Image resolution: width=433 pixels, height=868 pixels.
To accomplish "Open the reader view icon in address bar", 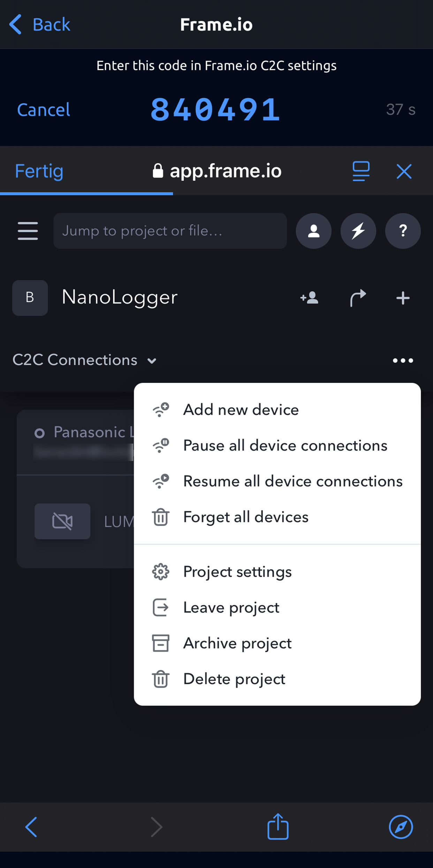I will point(361,171).
